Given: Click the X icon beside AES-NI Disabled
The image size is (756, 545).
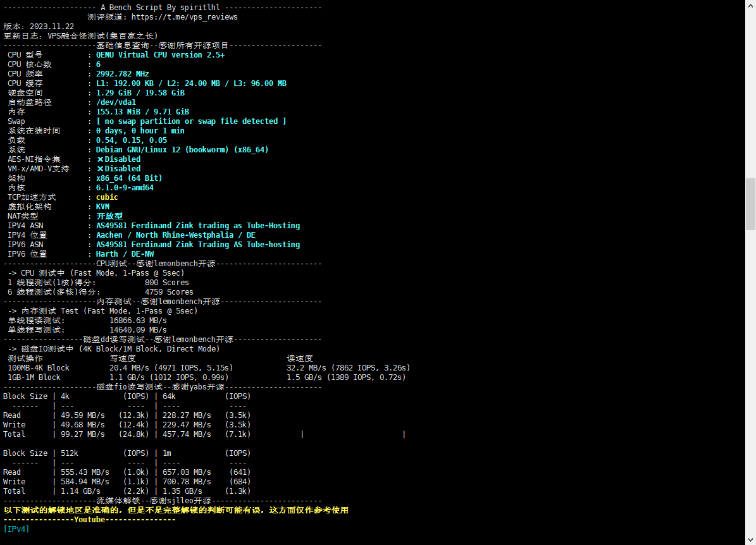Looking at the screenshot, I should pos(100,159).
